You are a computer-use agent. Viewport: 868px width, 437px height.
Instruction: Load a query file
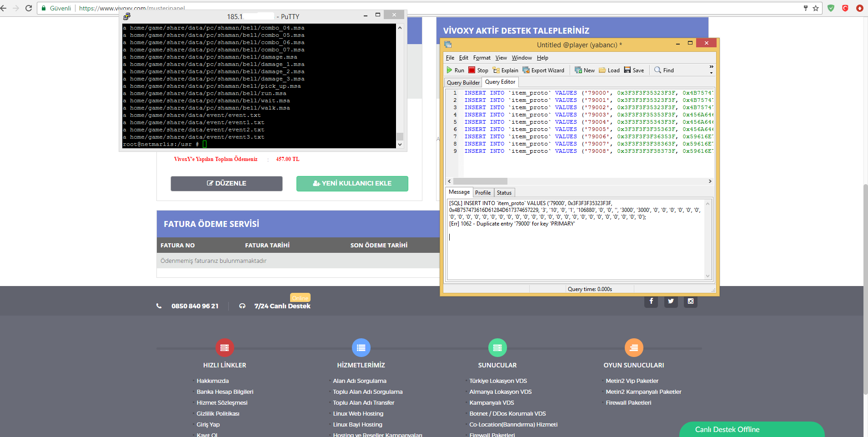(609, 70)
